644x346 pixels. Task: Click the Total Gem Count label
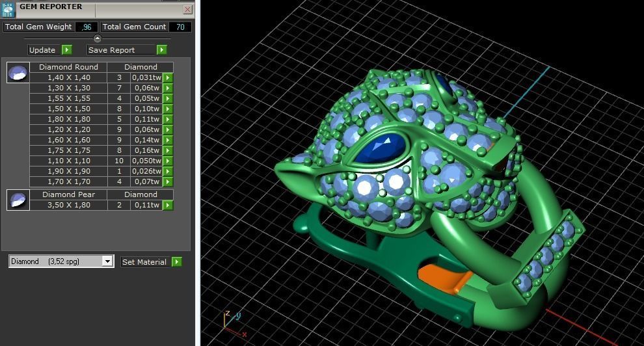[x=134, y=27]
